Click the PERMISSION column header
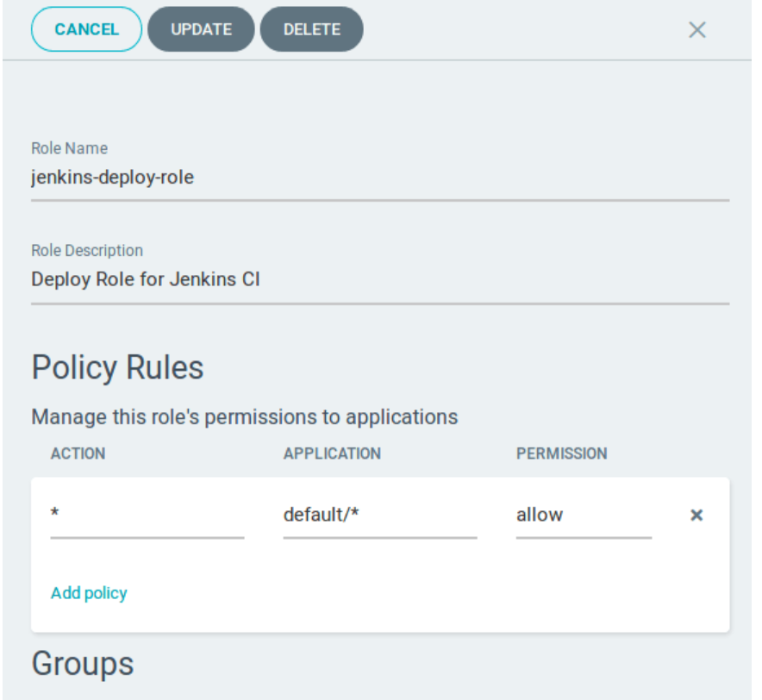 pos(561,453)
